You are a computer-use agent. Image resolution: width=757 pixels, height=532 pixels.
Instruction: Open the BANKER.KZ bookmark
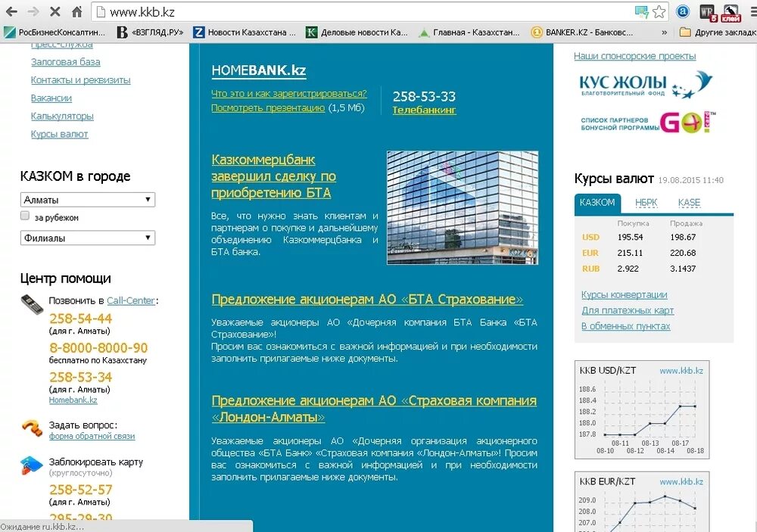click(581, 33)
